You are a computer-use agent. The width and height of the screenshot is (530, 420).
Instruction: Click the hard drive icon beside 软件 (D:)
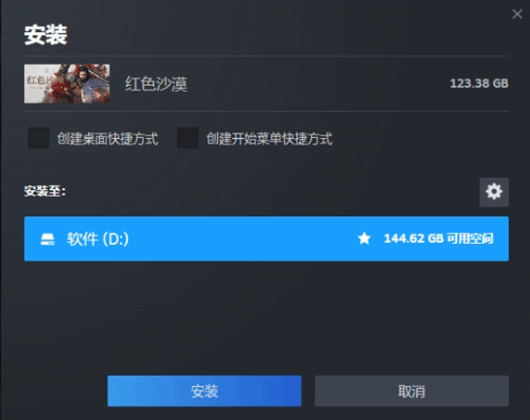click(48, 239)
